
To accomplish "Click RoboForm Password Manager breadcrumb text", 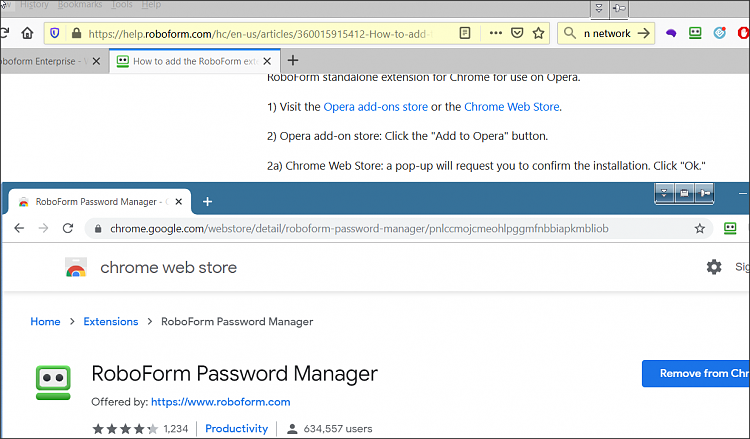I will click(x=237, y=321).
